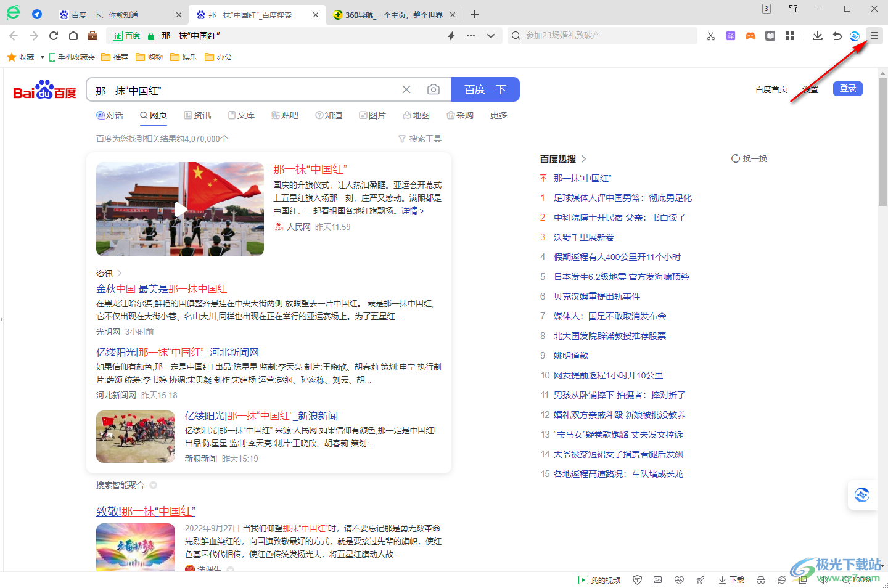Open the 购物 bookmarks folder

pos(149,57)
